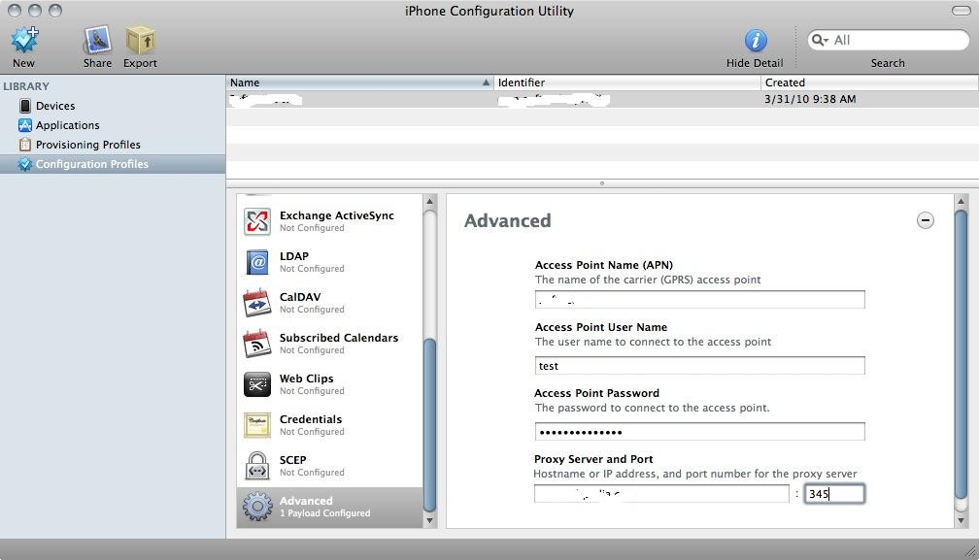Click the payload list scrollbar down arrow
This screenshot has height=560, width=979.
(x=429, y=521)
